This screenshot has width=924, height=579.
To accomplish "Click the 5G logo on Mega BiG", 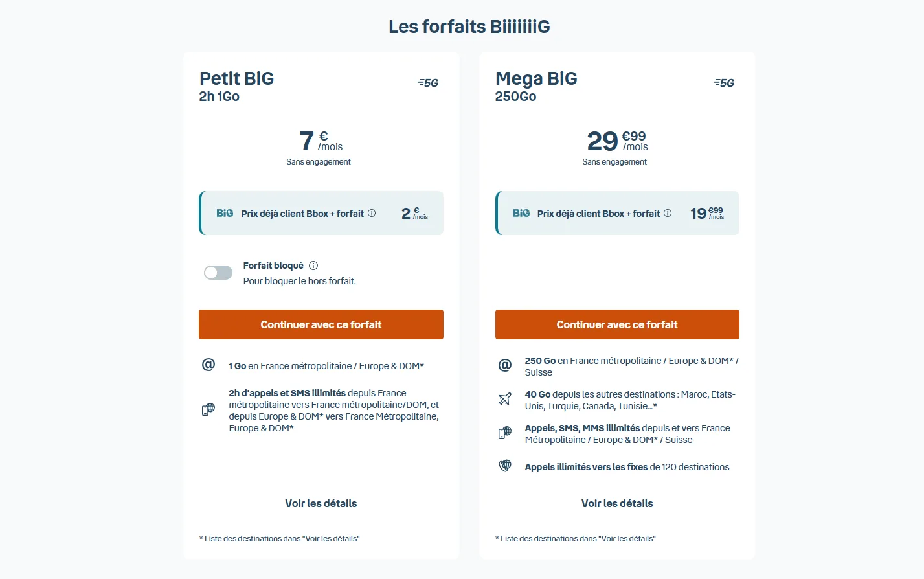I will click(724, 83).
